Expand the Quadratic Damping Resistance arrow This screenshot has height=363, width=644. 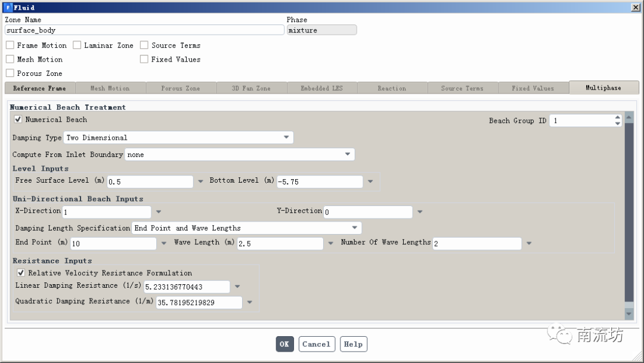(250, 302)
